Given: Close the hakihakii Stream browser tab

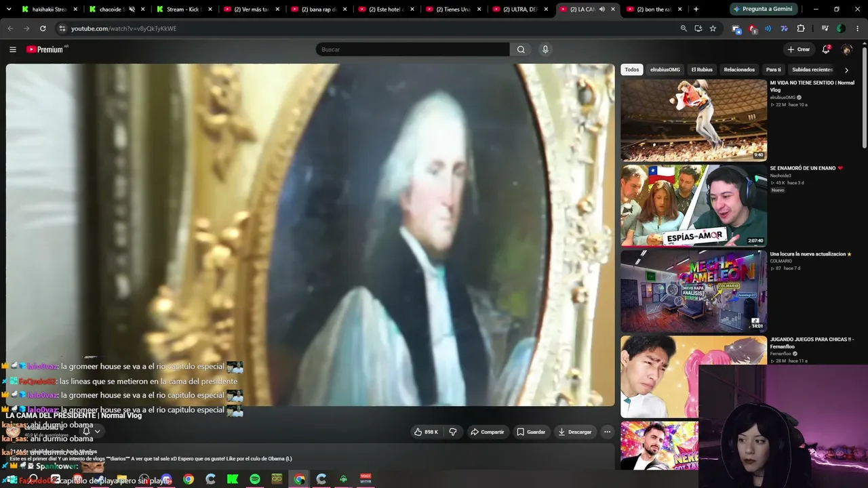Looking at the screenshot, I should click(x=75, y=9).
